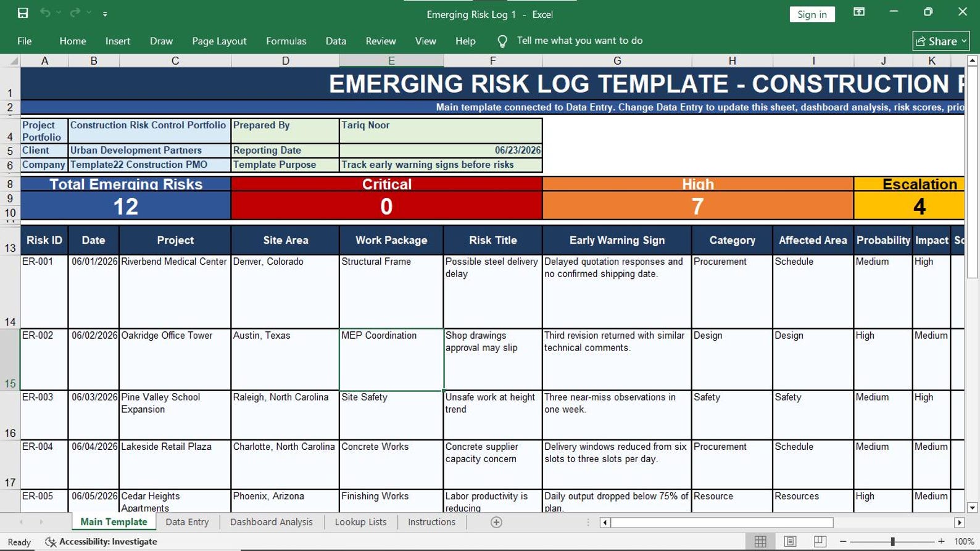980x551 pixels.
Task: Select the Raleigh, North Carolina cell
Action: 285,415
